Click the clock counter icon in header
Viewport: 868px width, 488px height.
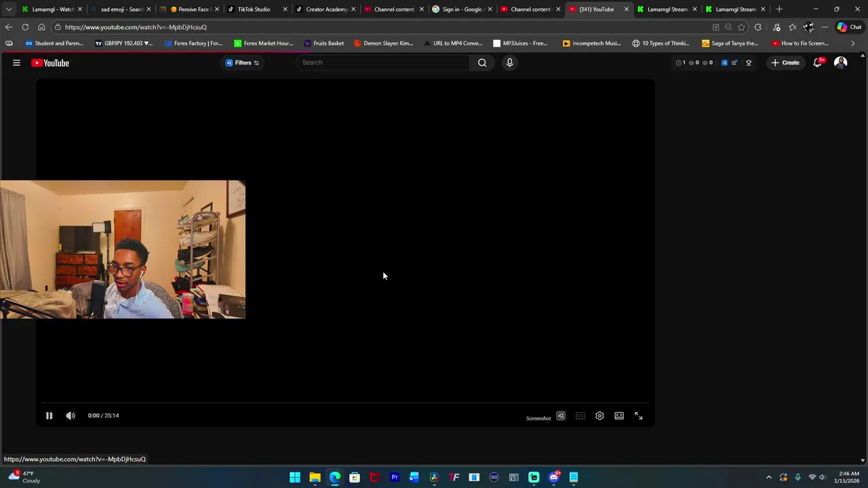[679, 62]
